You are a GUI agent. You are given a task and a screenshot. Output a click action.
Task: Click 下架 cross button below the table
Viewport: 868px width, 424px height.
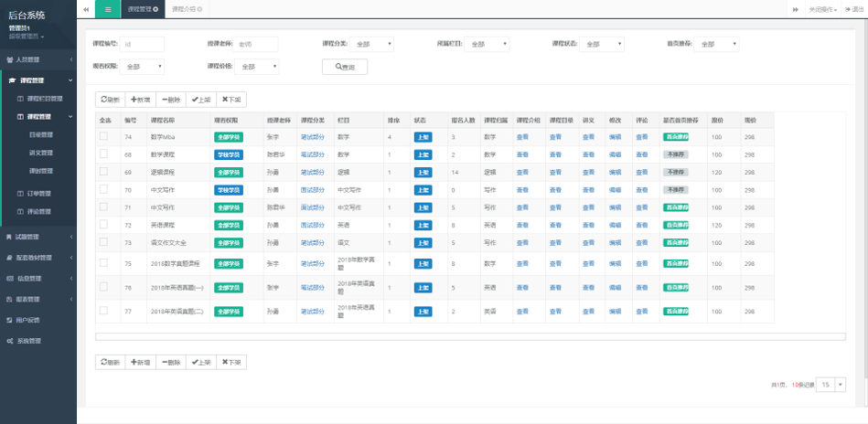231,362
